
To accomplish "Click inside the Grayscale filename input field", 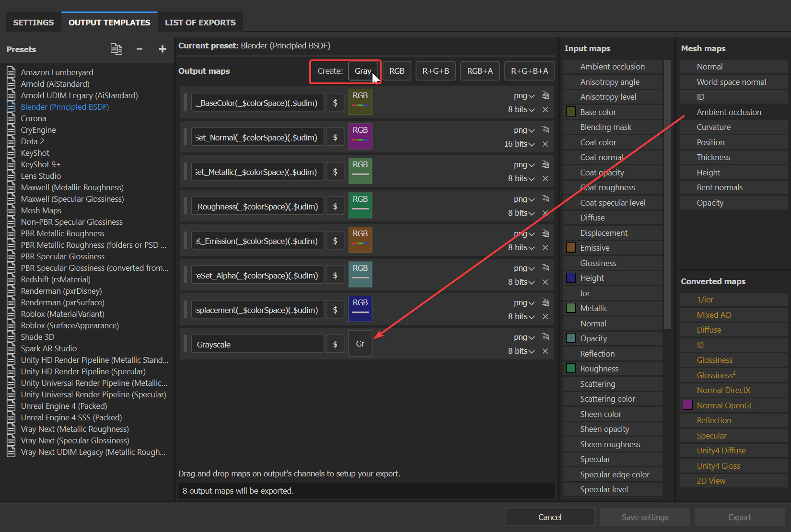I will 257,344.
